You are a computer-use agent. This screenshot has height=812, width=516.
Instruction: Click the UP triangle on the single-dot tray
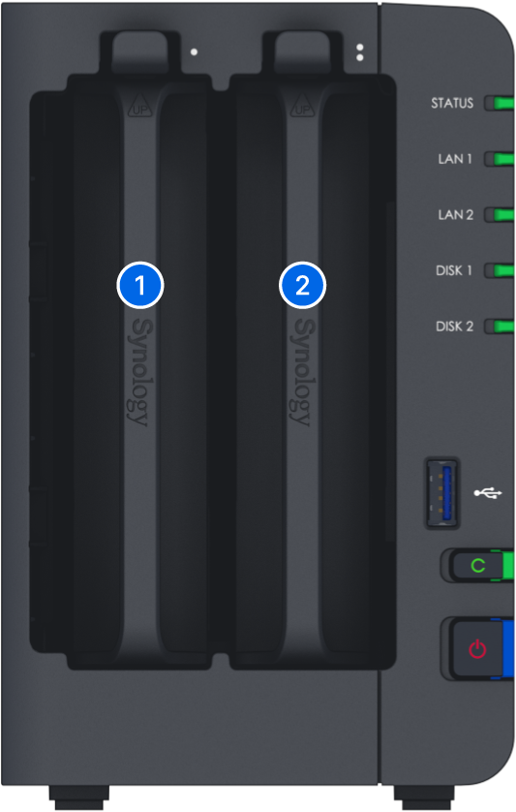click(139, 107)
